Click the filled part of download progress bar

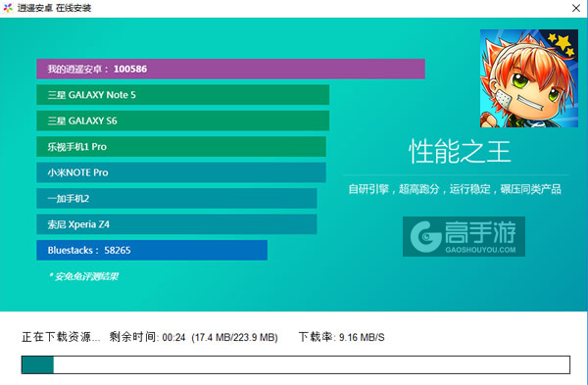pyautogui.click(x=37, y=364)
